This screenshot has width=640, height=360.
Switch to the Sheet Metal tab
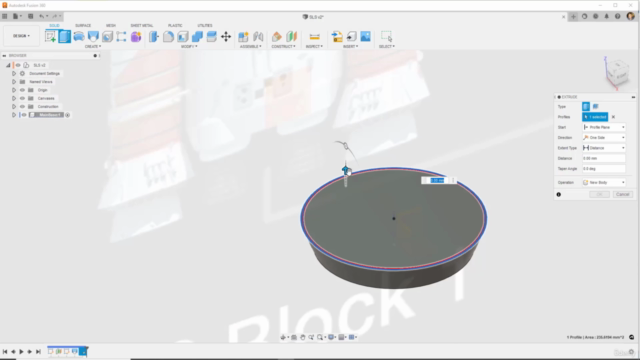point(142,25)
